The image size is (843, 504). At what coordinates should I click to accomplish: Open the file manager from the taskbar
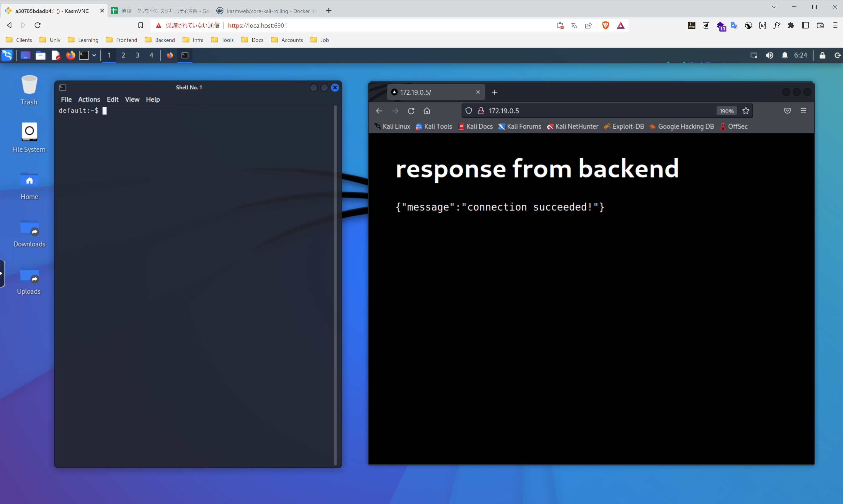(x=40, y=55)
